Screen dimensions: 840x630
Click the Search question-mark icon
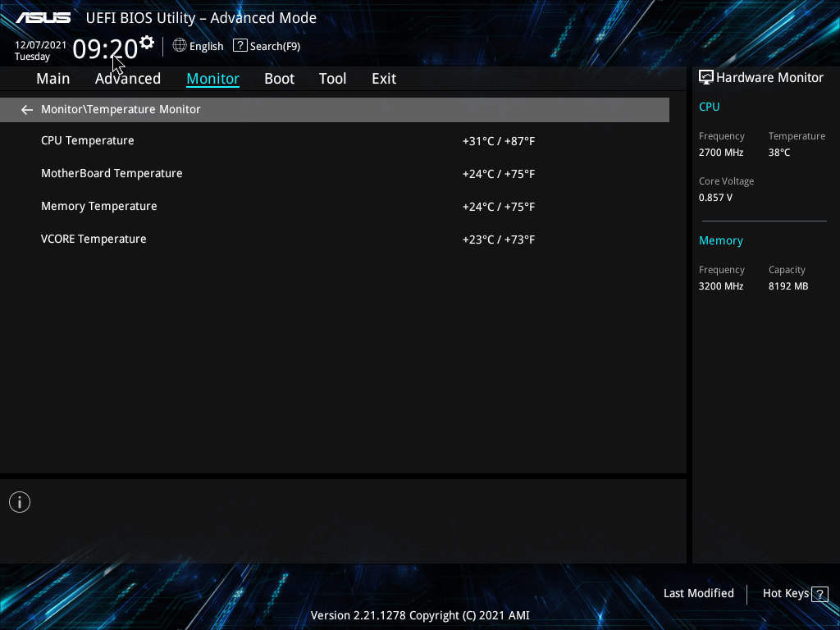coord(240,46)
